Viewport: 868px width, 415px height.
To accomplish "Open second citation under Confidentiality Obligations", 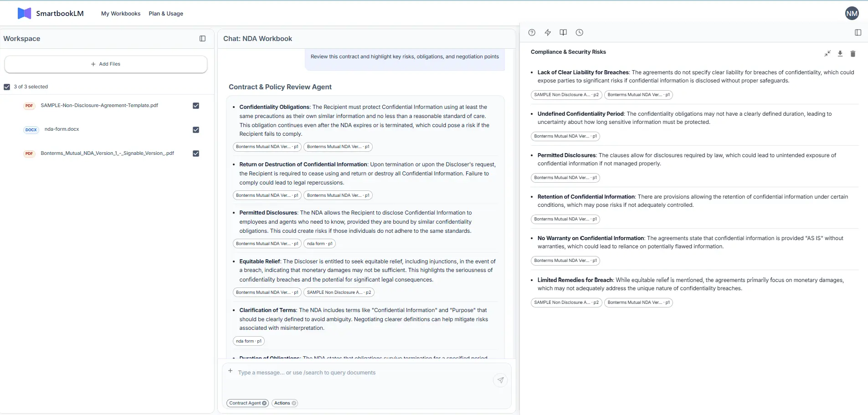I will tap(338, 147).
